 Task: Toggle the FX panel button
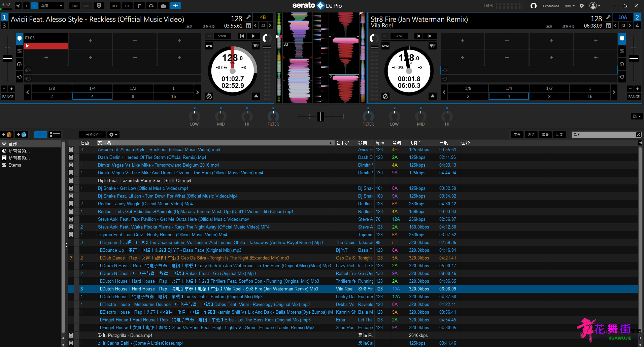pyautogui.click(x=127, y=6)
